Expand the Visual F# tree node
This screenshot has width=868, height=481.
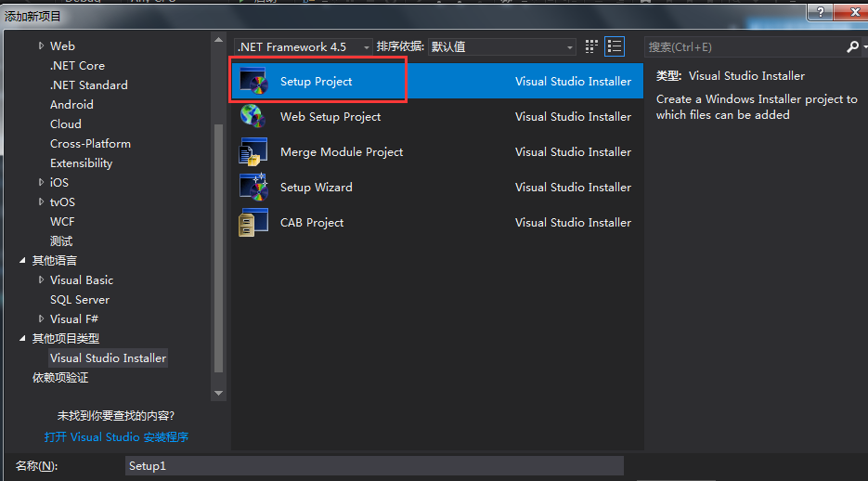coord(41,318)
